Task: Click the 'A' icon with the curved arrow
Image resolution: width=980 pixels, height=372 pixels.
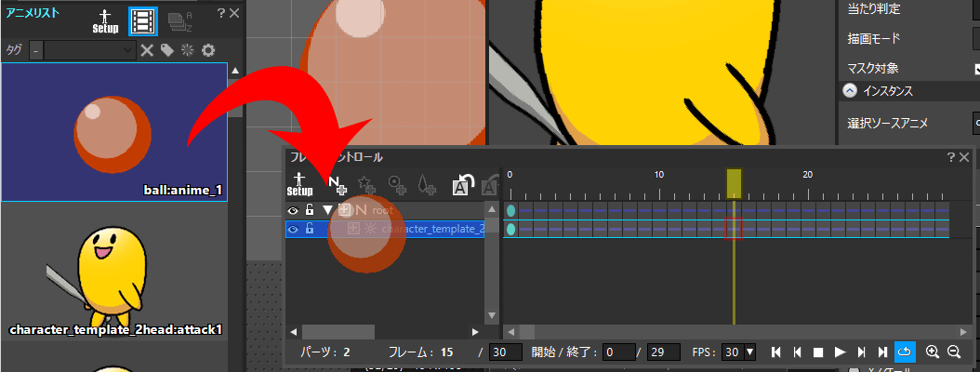Action: click(x=463, y=184)
